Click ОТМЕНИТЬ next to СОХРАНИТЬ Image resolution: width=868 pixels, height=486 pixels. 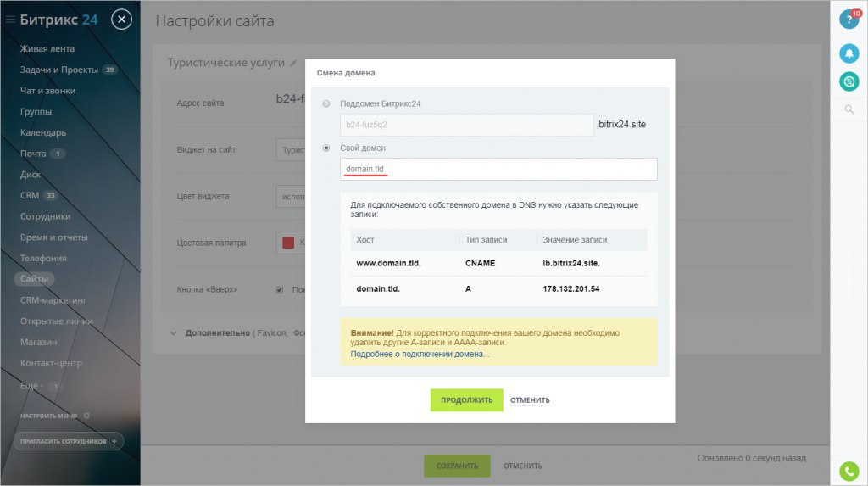(x=522, y=466)
